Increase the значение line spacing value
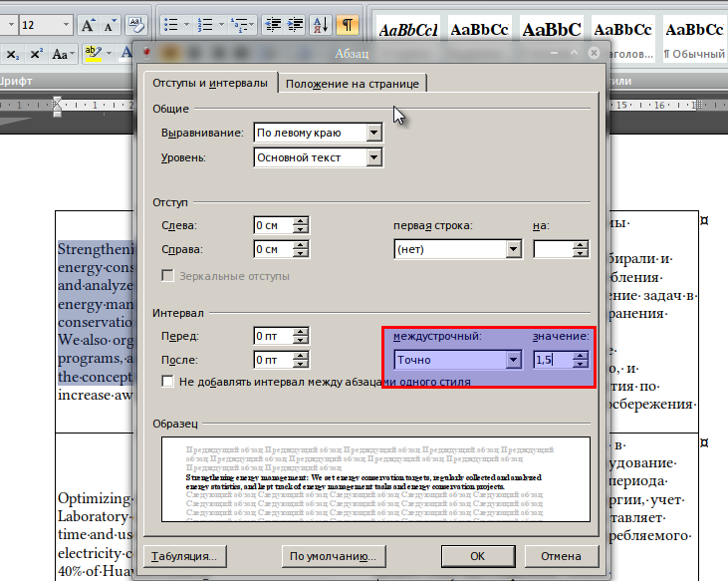Image resolution: width=728 pixels, height=581 pixels. click(x=581, y=356)
